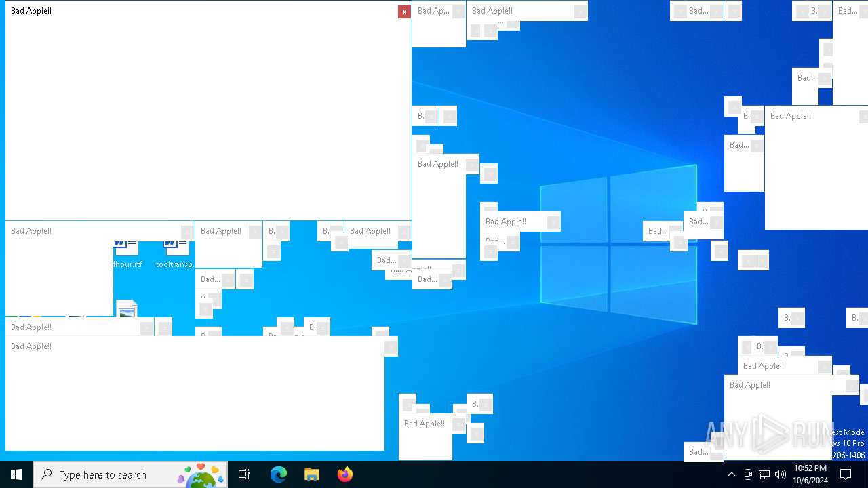The width and height of the screenshot is (868, 488).
Task: Launch Firefox from taskbar
Action: [345, 474]
